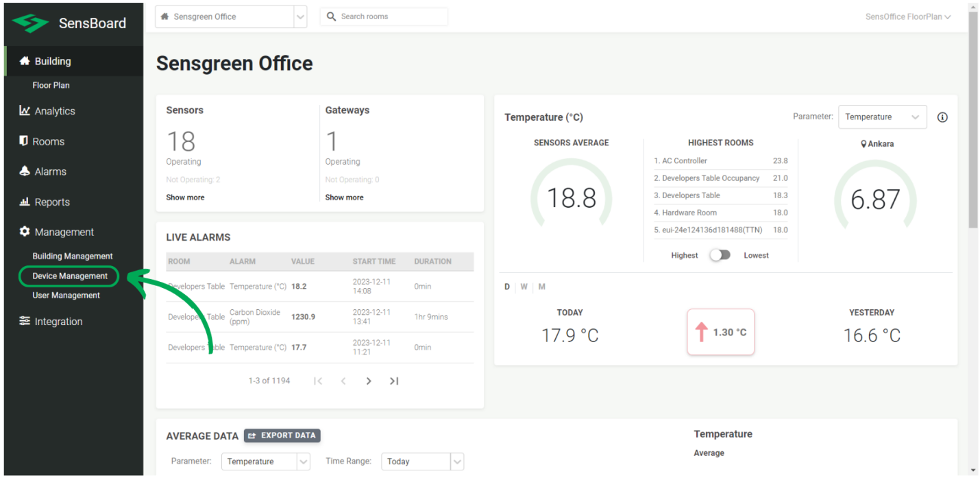Open the temperature card Parameter dropdown
The height and width of the screenshot is (480, 980).
coord(883,117)
